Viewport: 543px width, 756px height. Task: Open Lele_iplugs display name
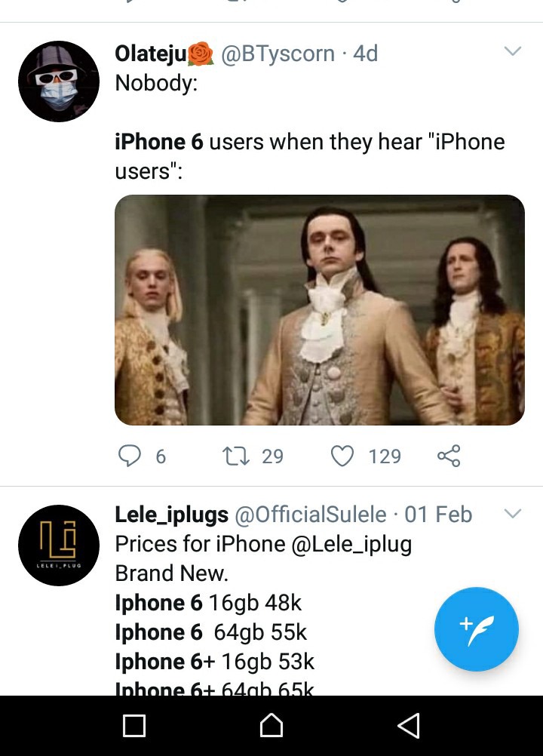point(171,515)
